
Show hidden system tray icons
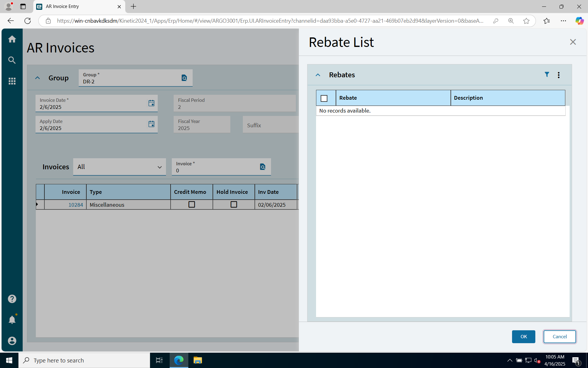coord(510,360)
